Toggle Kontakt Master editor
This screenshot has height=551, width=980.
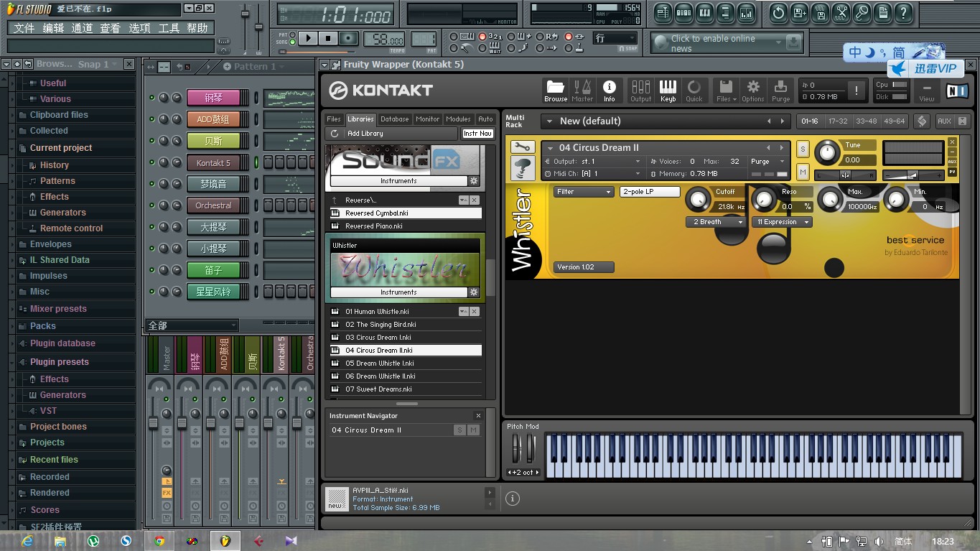(x=582, y=91)
